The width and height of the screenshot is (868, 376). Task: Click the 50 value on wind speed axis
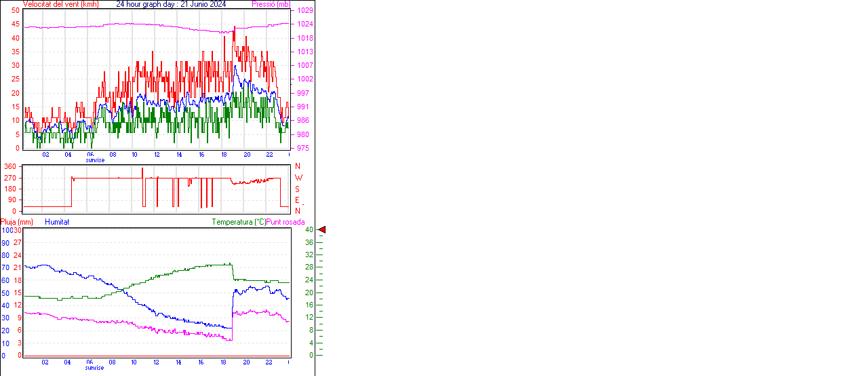pyautogui.click(x=16, y=10)
